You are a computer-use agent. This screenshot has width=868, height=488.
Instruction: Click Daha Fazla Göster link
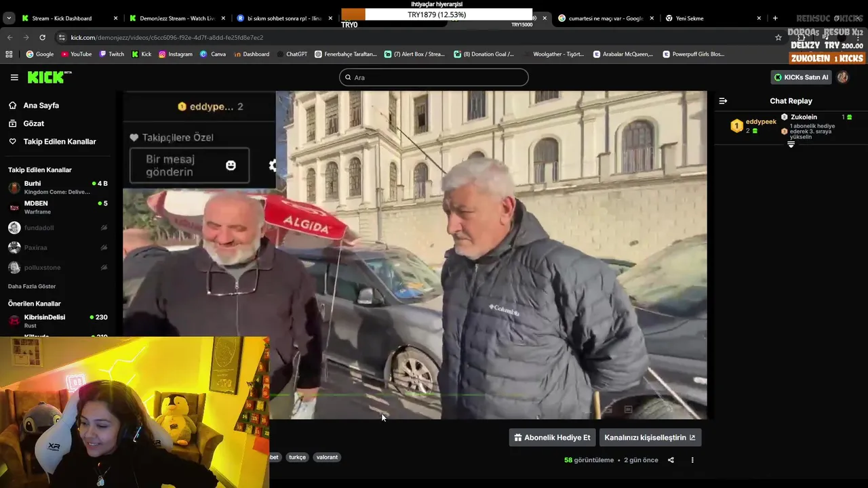coord(32,286)
